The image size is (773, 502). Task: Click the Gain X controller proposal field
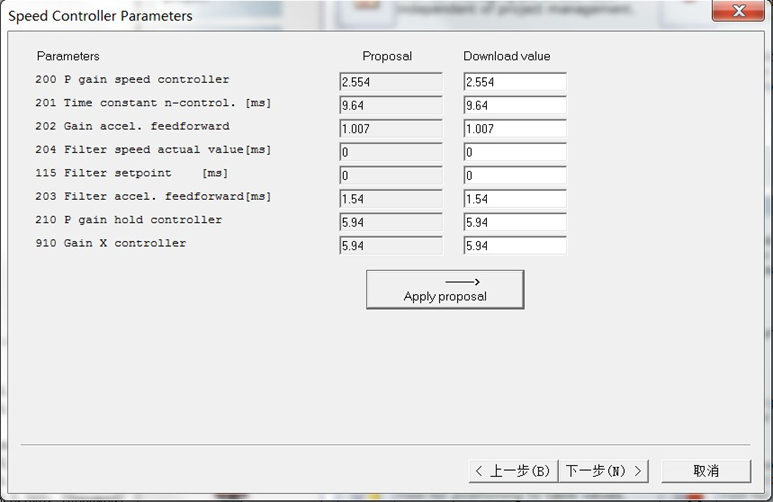(x=391, y=245)
